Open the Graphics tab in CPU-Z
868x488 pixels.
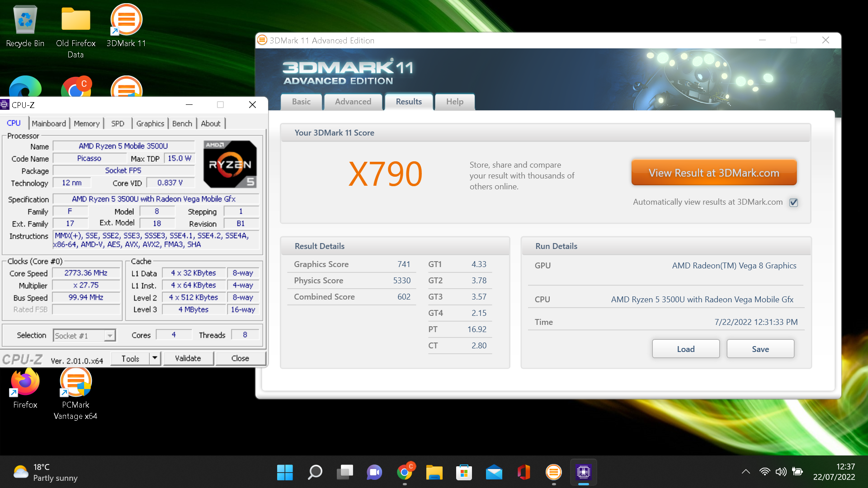click(150, 123)
